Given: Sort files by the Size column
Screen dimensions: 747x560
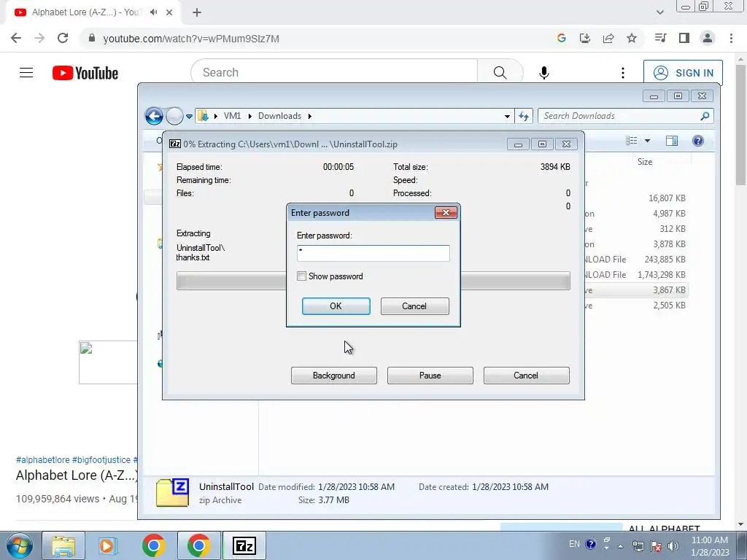Looking at the screenshot, I should click(x=645, y=162).
